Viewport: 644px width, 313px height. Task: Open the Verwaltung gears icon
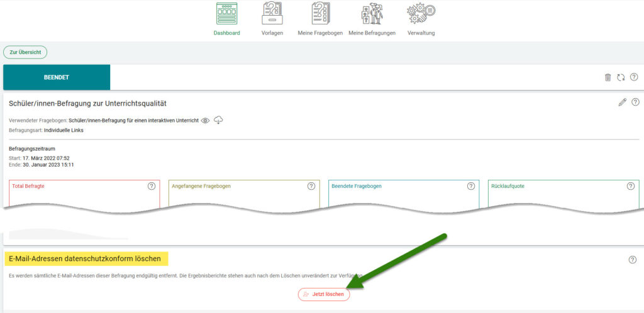pyautogui.click(x=421, y=14)
